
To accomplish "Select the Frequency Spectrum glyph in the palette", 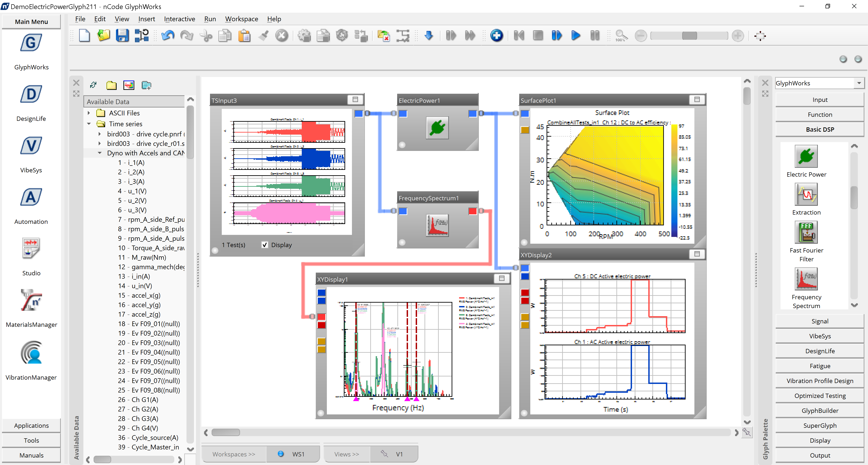I will coord(806,279).
